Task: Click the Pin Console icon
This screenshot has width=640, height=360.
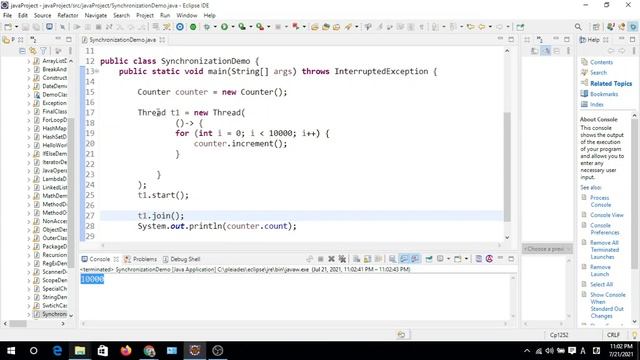Action: (429, 259)
